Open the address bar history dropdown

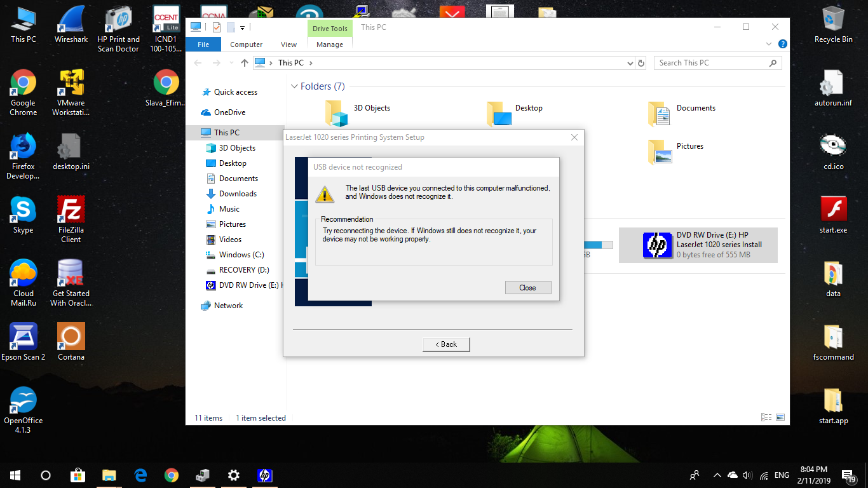click(630, 63)
